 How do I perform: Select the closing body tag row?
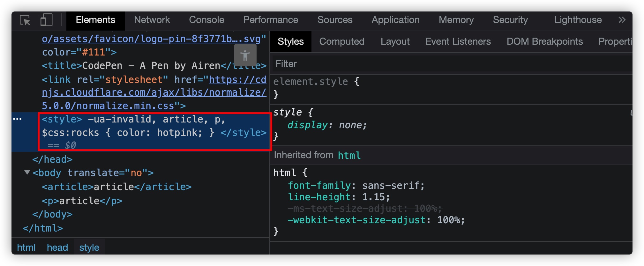tap(52, 214)
